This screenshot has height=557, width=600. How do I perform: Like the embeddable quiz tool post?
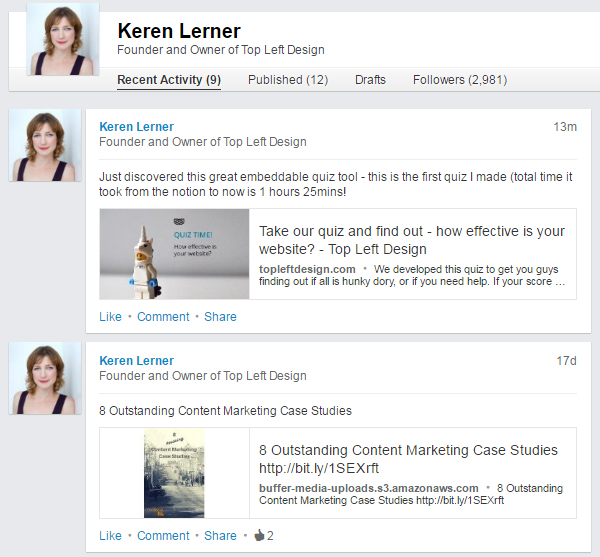point(110,317)
